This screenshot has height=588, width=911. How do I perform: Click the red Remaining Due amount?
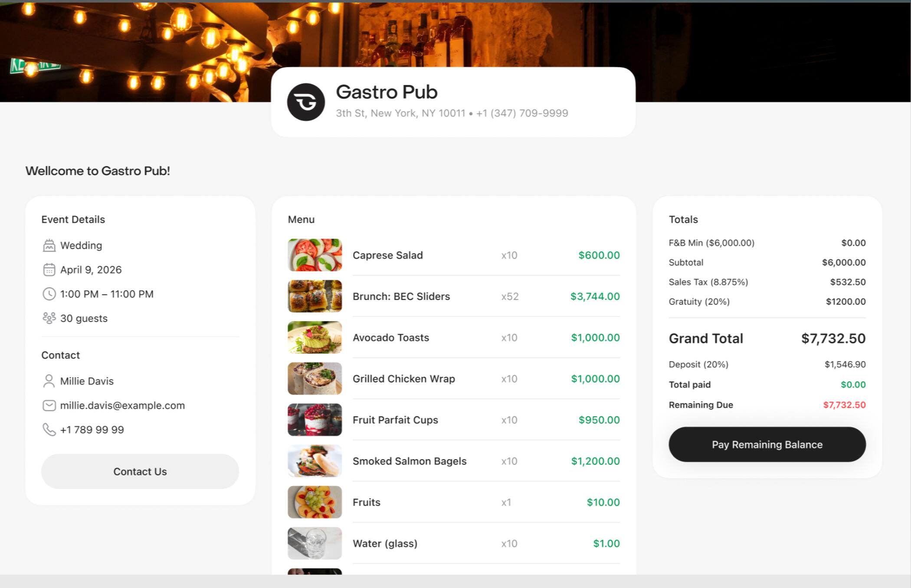coord(844,405)
